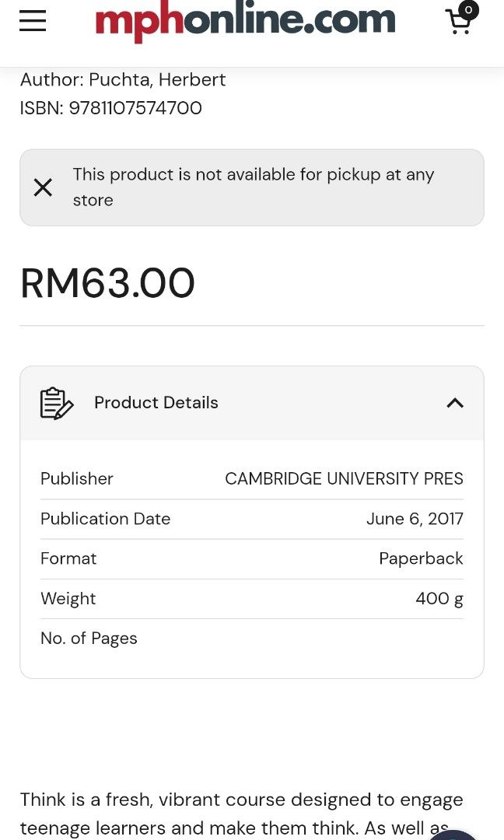This screenshot has height=840, width=504.
Task: Click the Paperback format value
Action: [x=421, y=558]
